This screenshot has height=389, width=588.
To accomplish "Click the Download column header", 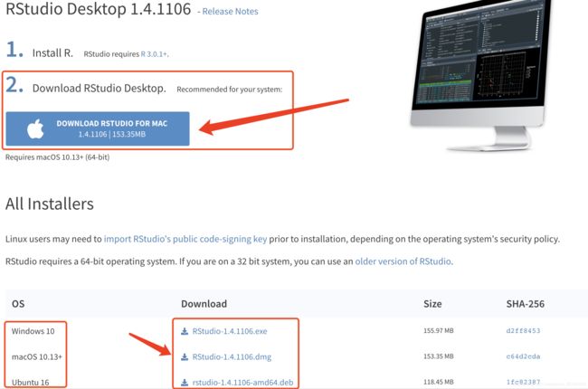I will [x=204, y=304].
